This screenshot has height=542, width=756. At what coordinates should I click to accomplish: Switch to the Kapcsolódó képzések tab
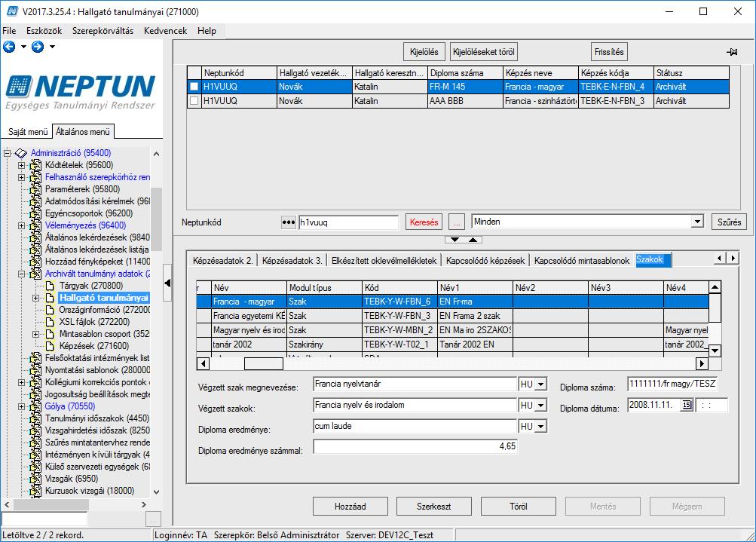pos(485,261)
